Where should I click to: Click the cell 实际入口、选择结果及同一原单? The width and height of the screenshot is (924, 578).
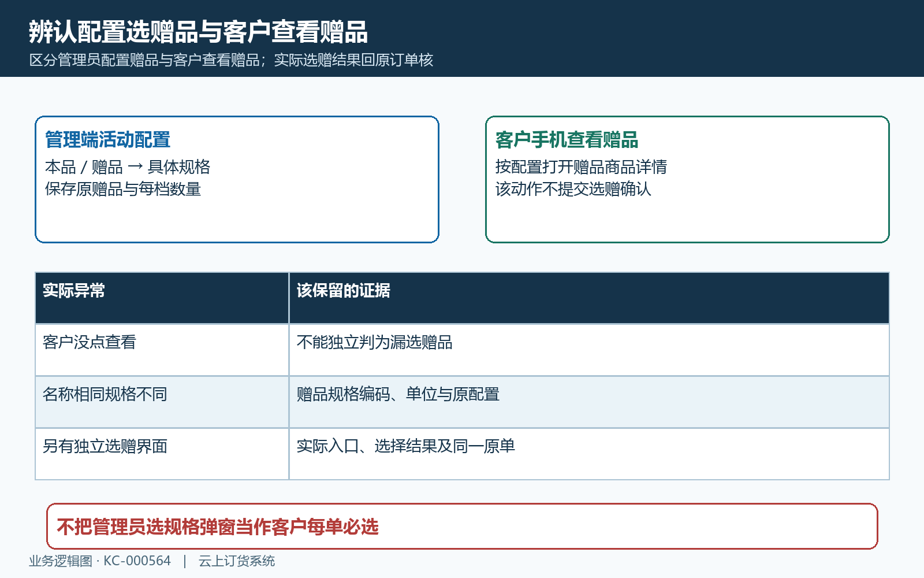click(589, 454)
